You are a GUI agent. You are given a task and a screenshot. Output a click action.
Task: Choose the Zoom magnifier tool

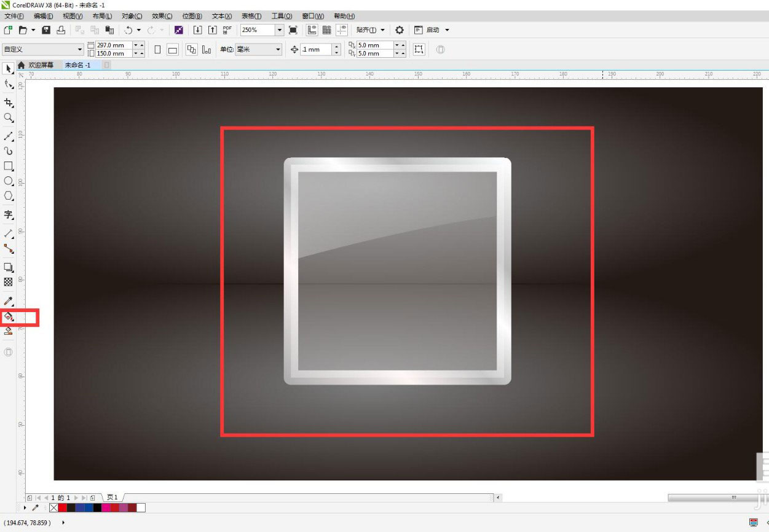(x=9, y=117)
